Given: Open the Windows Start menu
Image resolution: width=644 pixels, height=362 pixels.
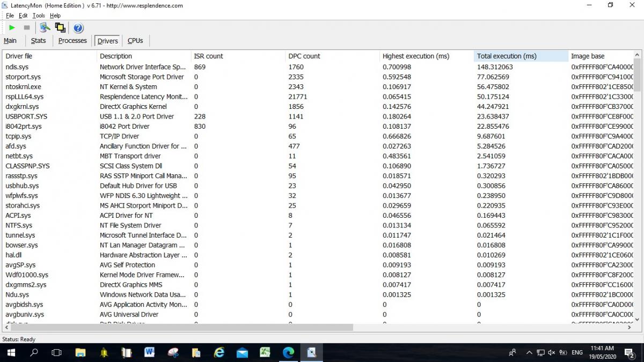Looking at the screenshot, I should [x=11, y=352].
